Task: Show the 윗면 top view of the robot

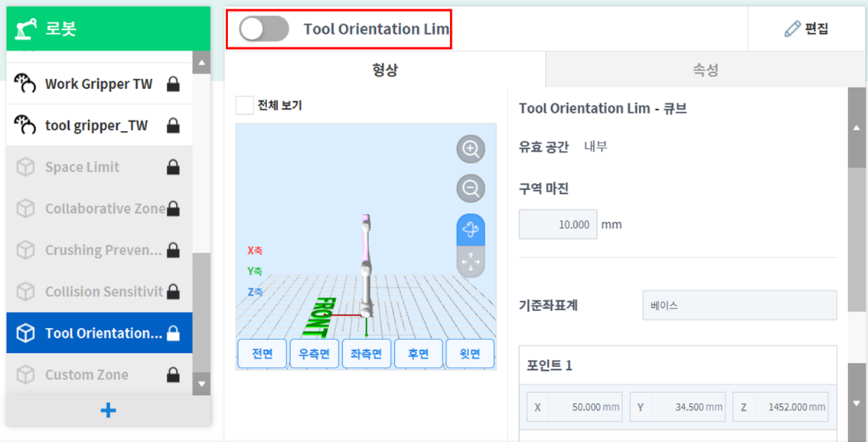Action: coord(470,353)
